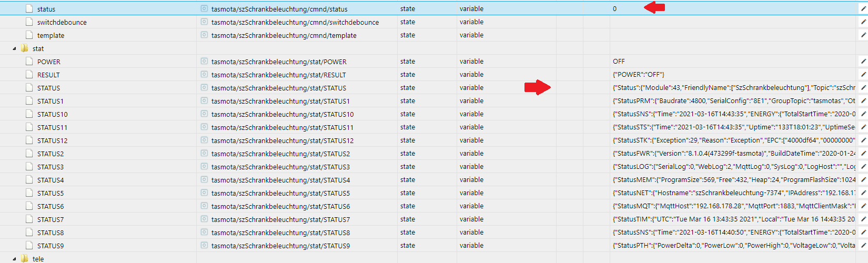The image size is (868, 263).
Task: Click the edit pencil for template
Action: coord(863,35)
